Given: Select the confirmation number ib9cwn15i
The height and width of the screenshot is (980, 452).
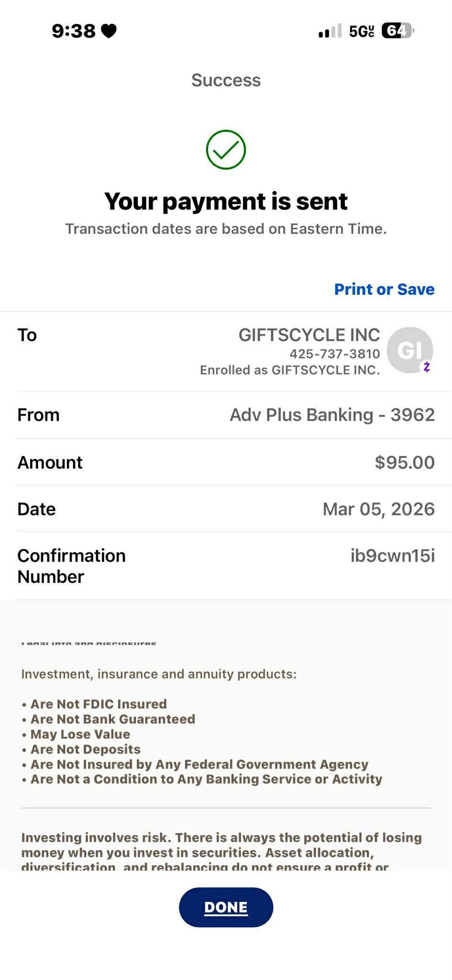Looking at the screenshot, I should tap(392, 556).
